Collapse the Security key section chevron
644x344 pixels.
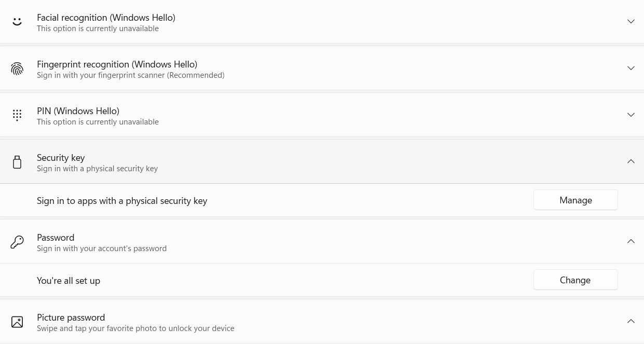coord(631,161)
